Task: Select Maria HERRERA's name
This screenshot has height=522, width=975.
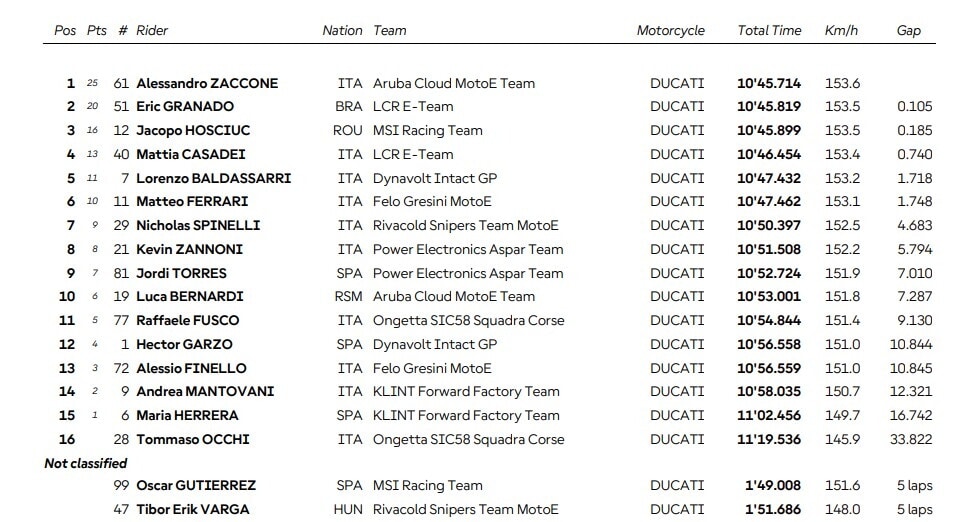Action: point(187,416)
